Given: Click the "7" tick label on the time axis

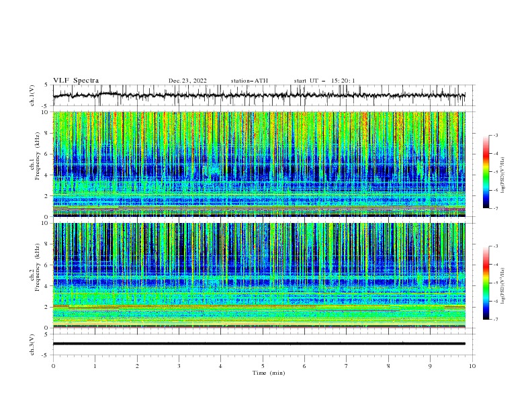Looking at the screenshot, I should coord(347,366).
